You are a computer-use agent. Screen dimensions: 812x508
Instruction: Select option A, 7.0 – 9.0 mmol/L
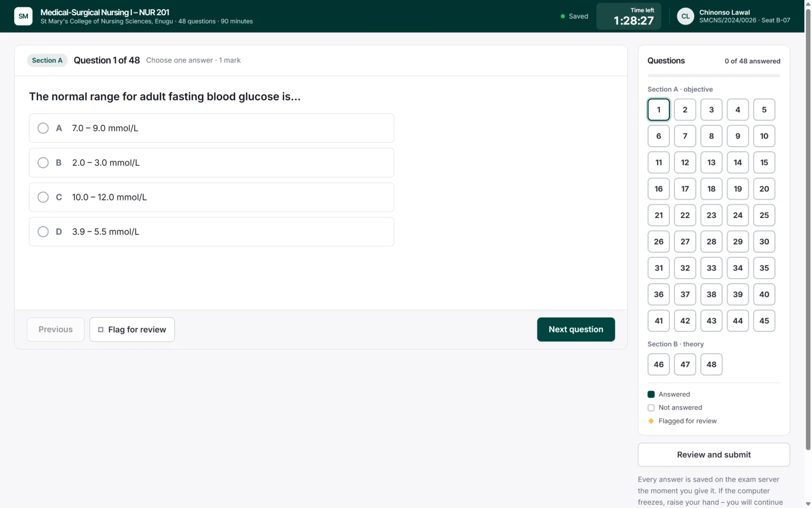212,128
